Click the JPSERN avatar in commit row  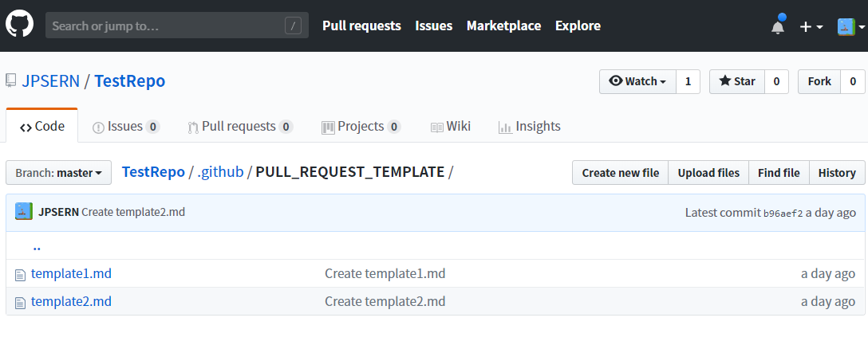click(x=24, y=212)
